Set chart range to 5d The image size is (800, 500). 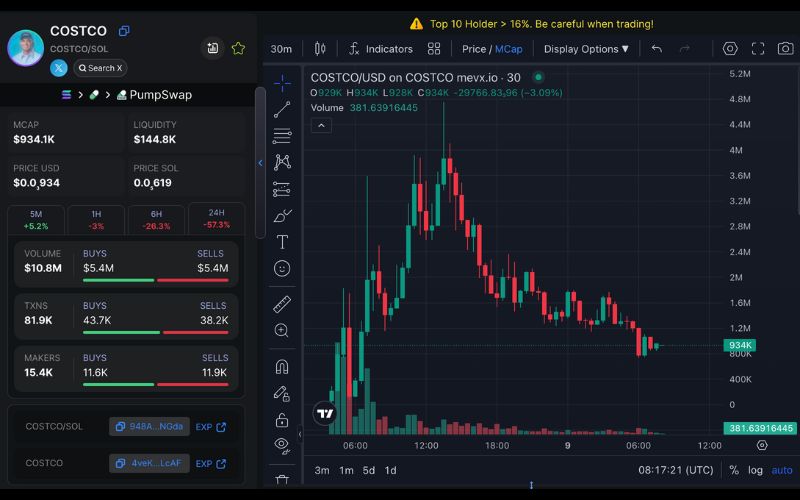tap(369, 470)
